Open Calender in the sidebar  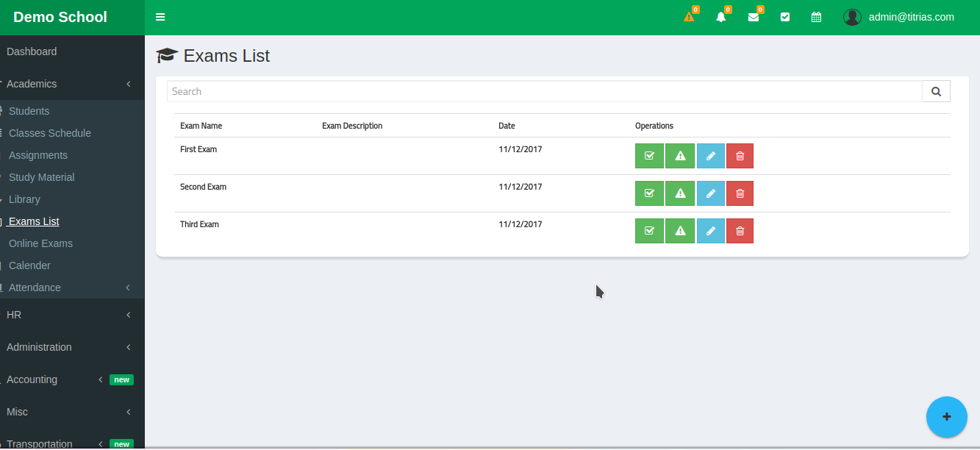(29, 265)
